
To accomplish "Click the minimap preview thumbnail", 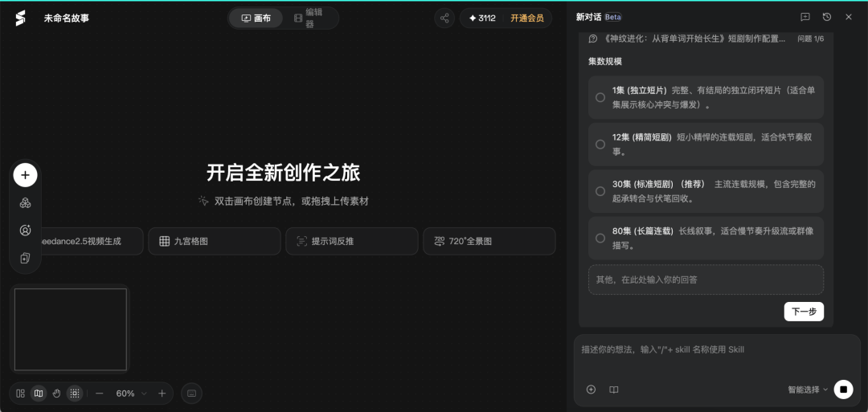I will tap(70, 329).
